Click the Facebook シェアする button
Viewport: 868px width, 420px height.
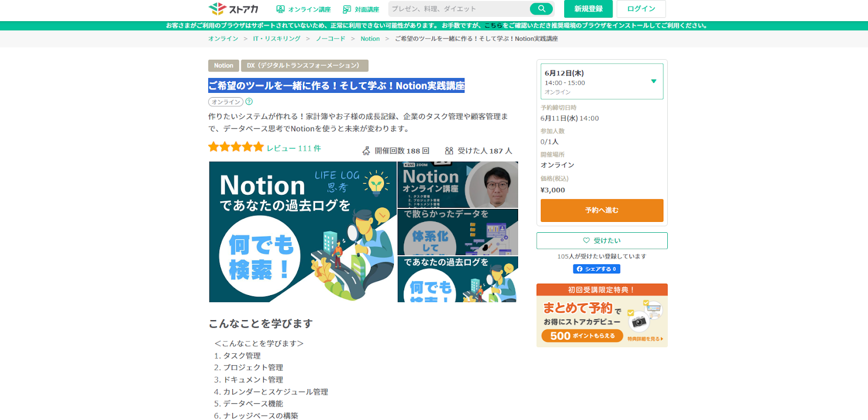[596, 269]
